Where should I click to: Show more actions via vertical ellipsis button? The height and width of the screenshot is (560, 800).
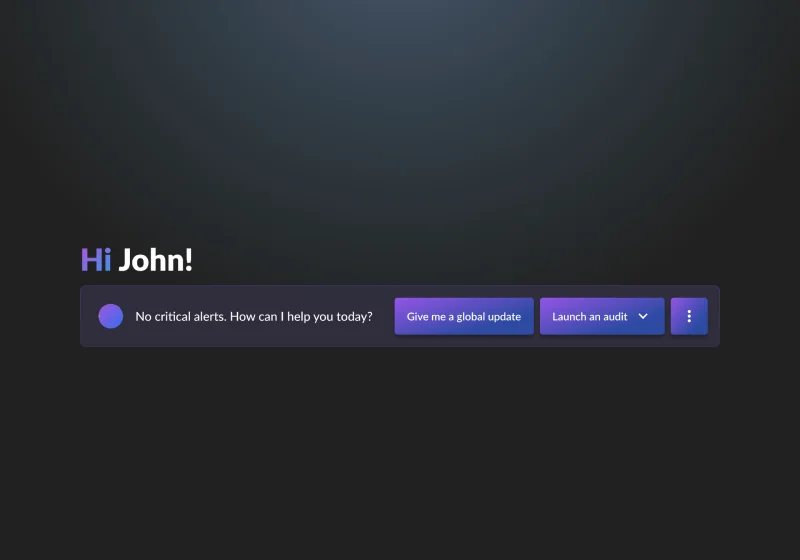[689, 316]
